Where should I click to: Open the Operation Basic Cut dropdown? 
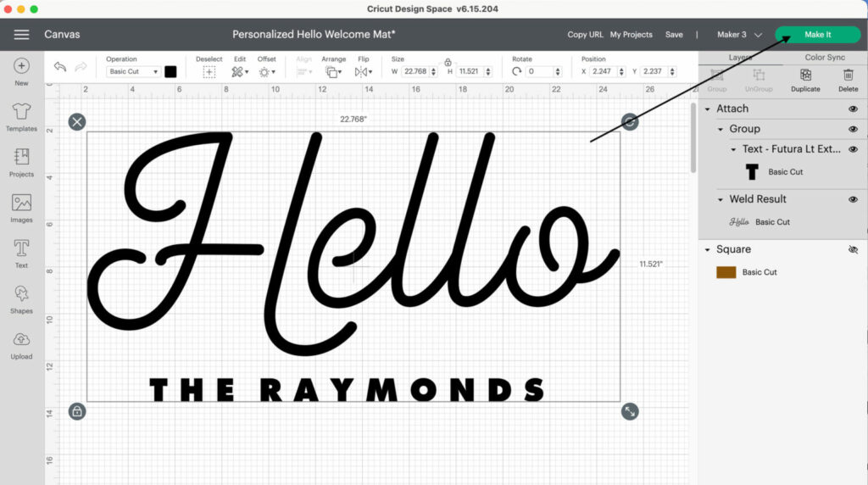pyautogui.click(x=133, y=72)
